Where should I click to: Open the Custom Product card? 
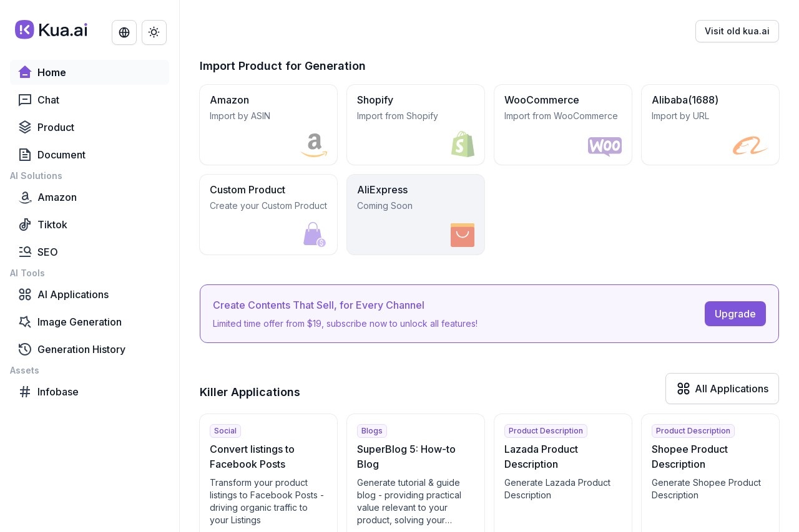coord(268,215)
